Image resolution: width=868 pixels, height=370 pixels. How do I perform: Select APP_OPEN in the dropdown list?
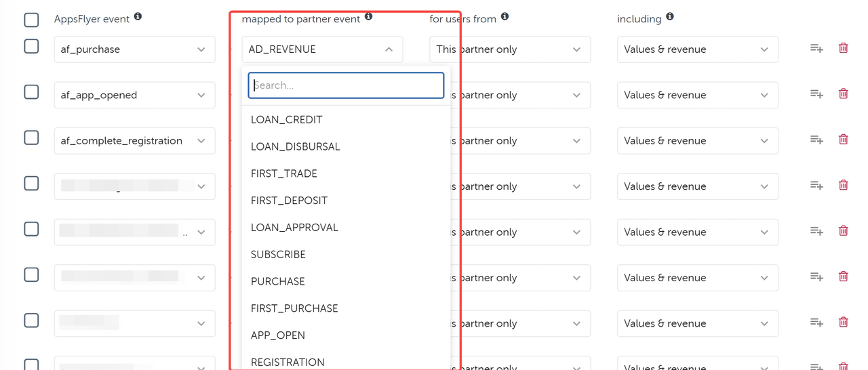tap(278, 335)
